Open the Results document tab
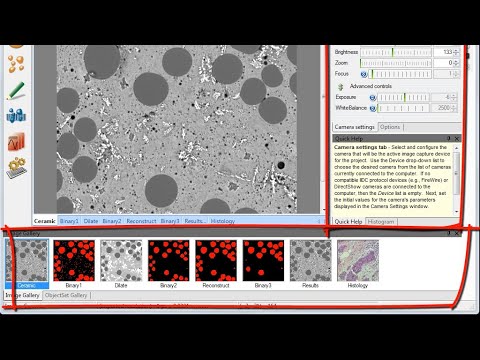The image size is (480, 360). click(x=195, y=221)
